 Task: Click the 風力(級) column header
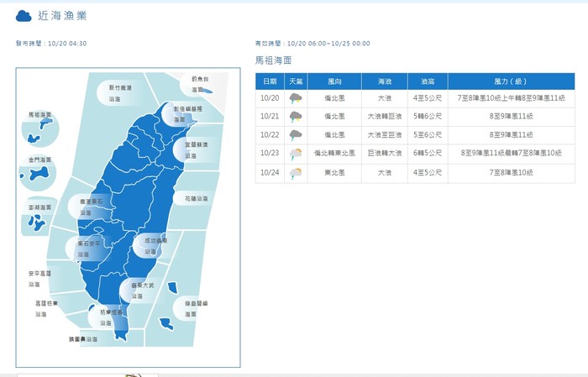510,81
